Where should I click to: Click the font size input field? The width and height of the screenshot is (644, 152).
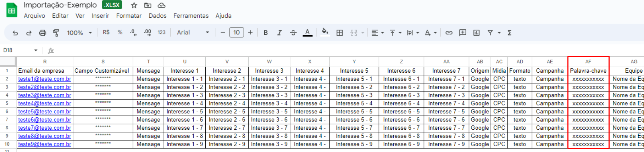[x=237, y=33]
